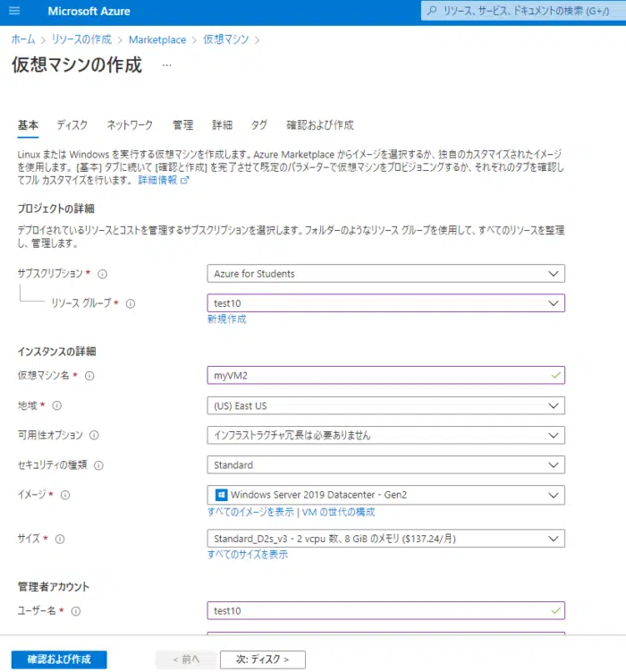Viewport: 626px width, 672px height.
Task: Click the 新規作成 link under resource group
Action: click(226, 319)
